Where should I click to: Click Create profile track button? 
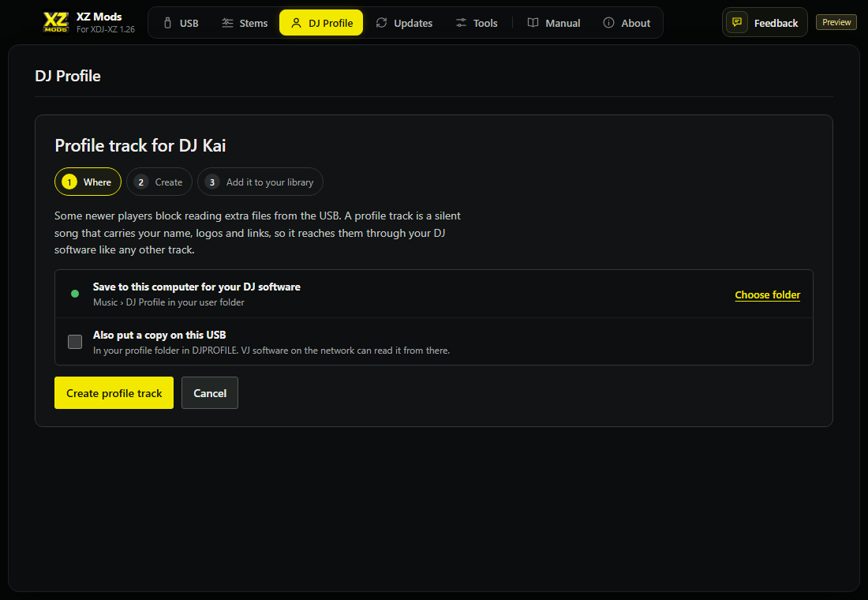(114, 393)
